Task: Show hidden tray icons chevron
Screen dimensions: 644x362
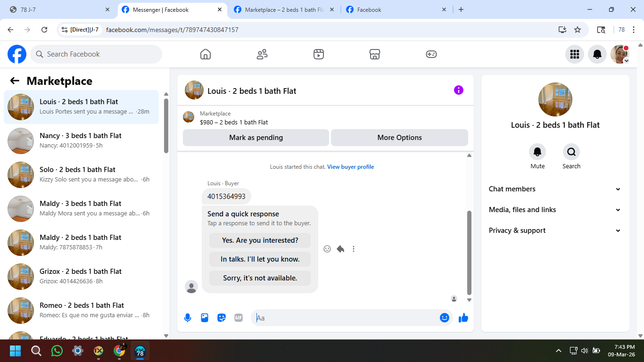Action: coord(559,351)
